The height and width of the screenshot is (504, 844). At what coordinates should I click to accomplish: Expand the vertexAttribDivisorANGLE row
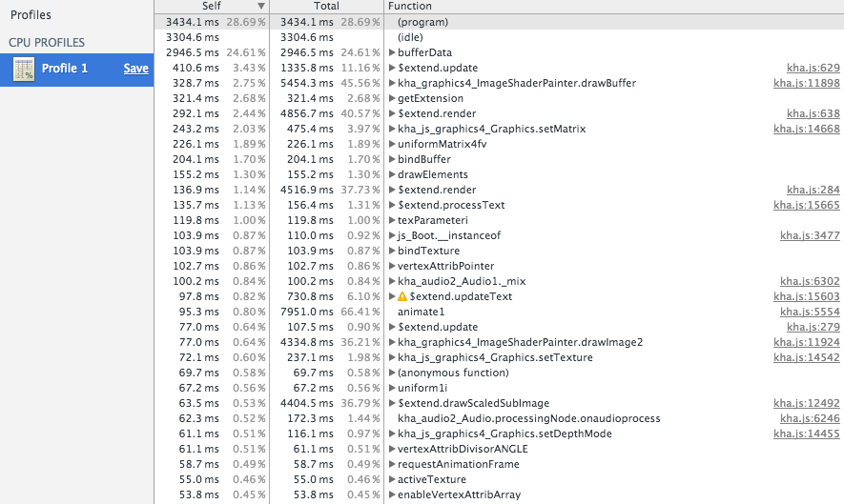[x=392, y=449]
